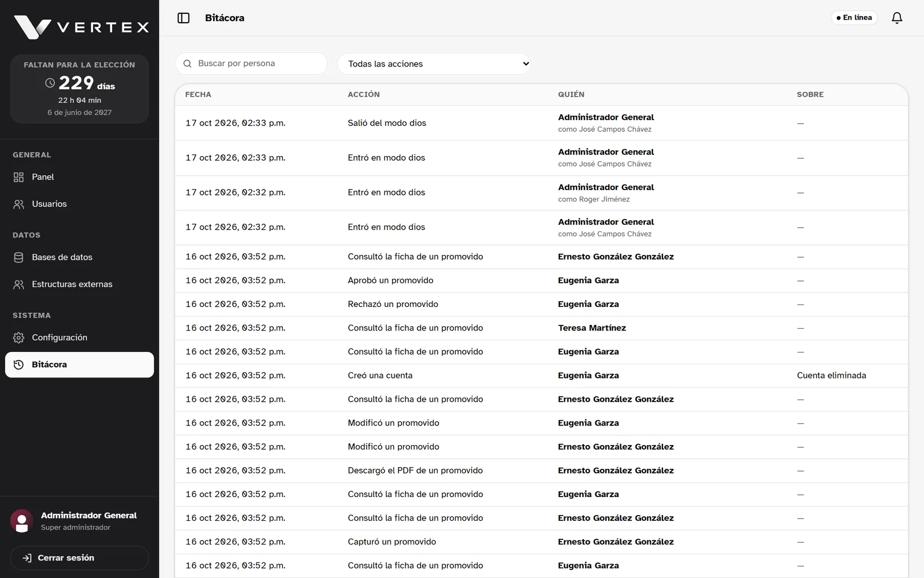
Task: Click the Rechazó un promovido entry
Action: (393, 304)
